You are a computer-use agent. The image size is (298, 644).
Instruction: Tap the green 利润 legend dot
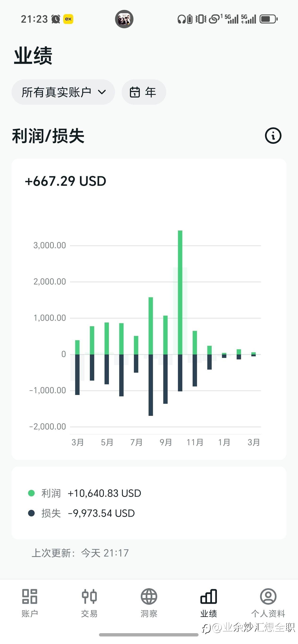tap(31, 493)
